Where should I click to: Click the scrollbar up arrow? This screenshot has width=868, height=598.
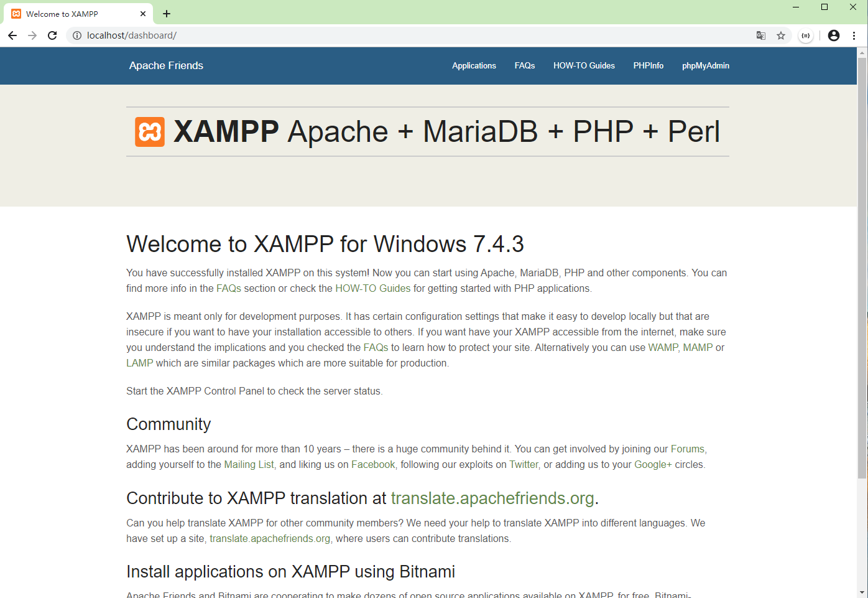[x=862, y=52]
